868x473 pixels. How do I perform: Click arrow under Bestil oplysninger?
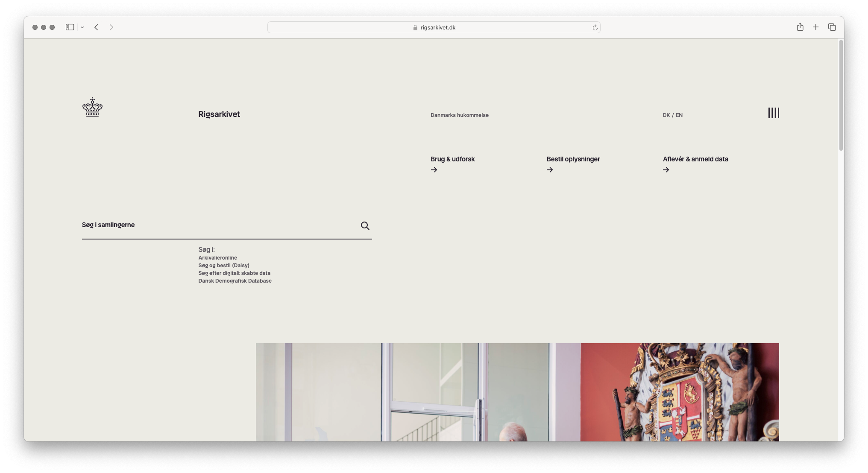[x=550, y=170]
